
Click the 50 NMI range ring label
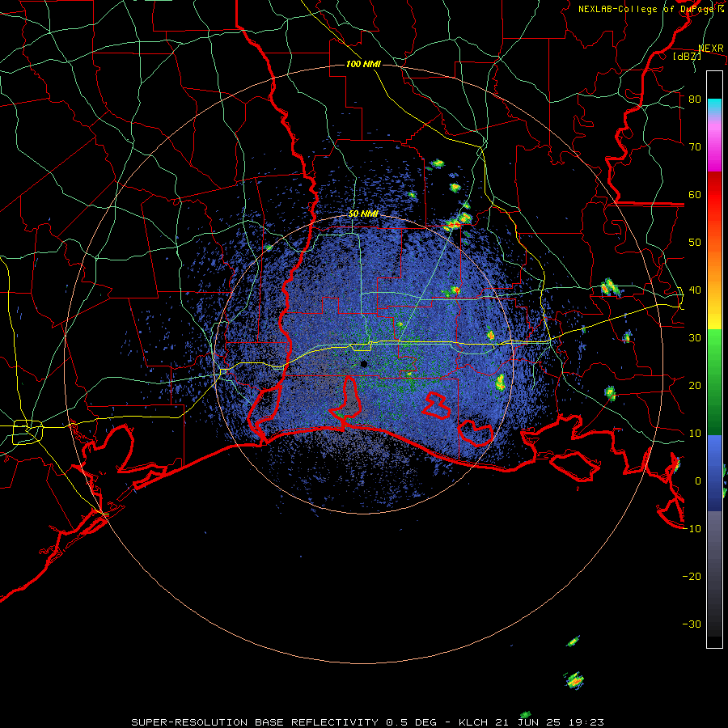[x=363, y=214]
